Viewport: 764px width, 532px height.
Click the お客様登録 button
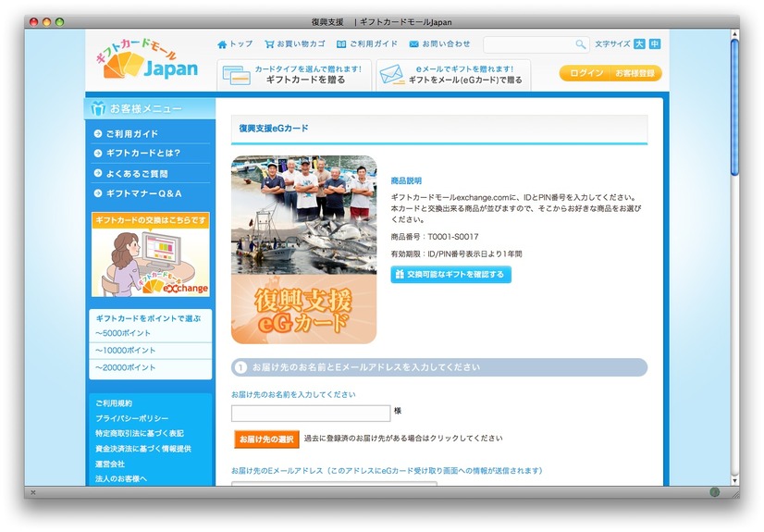635,73
